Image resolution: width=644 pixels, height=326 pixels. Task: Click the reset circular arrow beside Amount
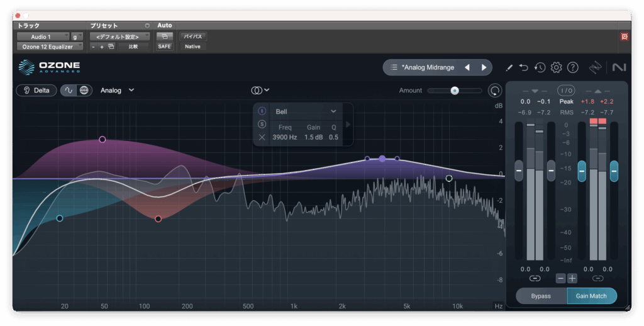(495, 91)
